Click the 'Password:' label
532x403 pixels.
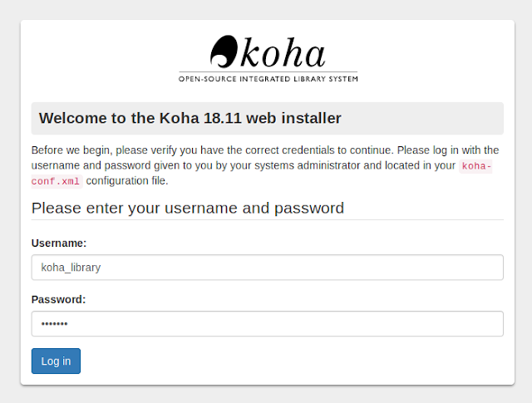tap(58, 300)
